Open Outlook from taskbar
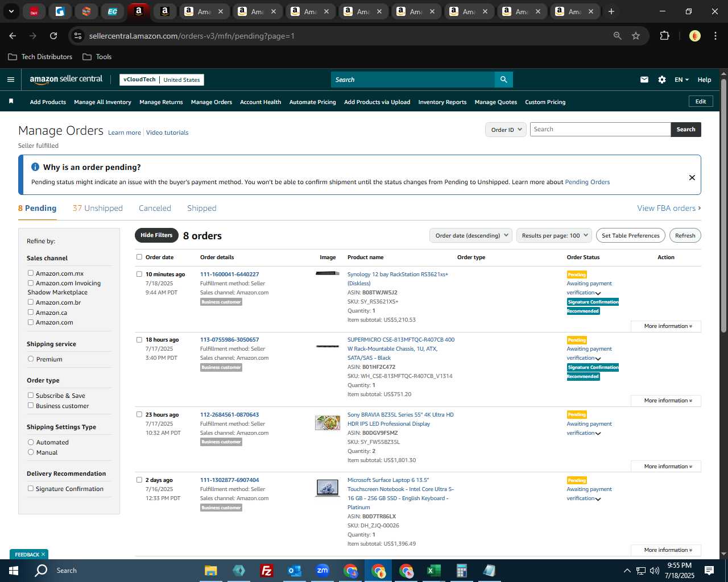 (294, 571)
